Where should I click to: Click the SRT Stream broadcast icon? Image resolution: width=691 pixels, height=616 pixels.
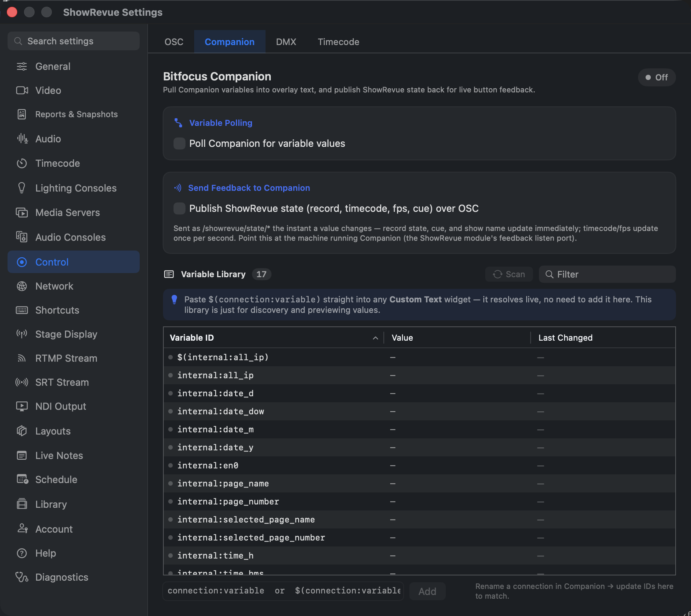[22, 383]
